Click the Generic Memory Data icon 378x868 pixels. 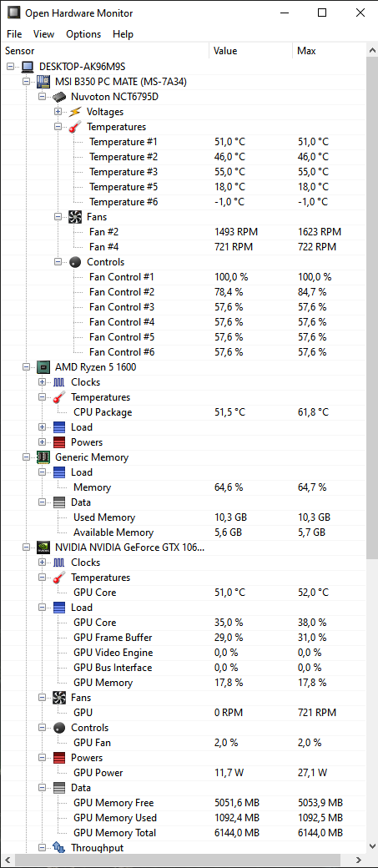pos(59,502)
